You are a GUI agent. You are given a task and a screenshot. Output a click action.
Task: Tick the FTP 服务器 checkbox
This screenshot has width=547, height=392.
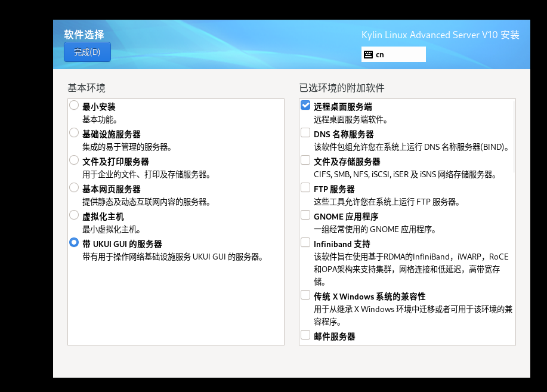[x=305, y=187]
